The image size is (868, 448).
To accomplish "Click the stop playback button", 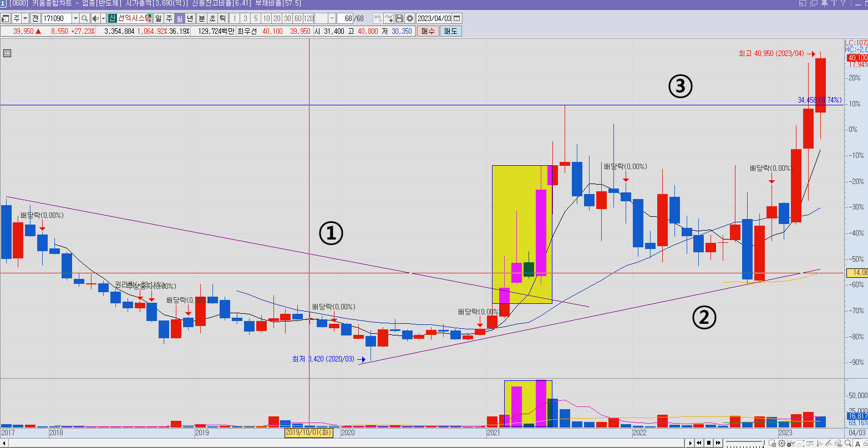I will click(709, 443).
